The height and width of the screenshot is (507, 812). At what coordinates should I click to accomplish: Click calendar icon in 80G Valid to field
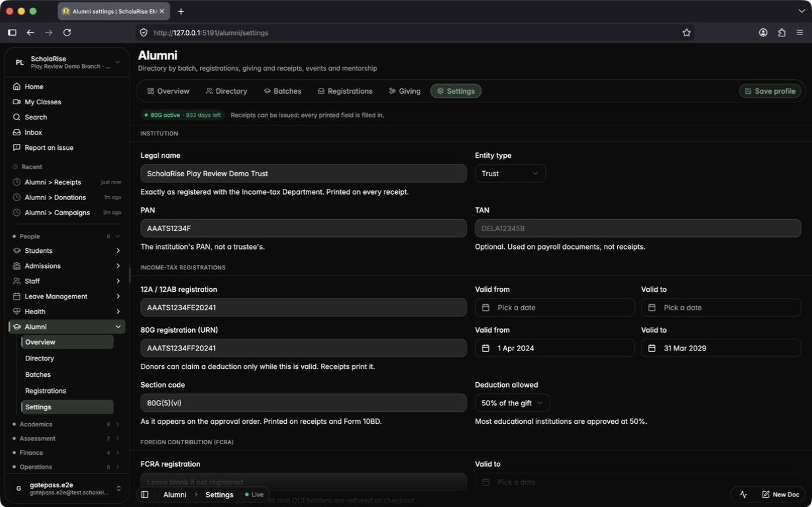651,348
